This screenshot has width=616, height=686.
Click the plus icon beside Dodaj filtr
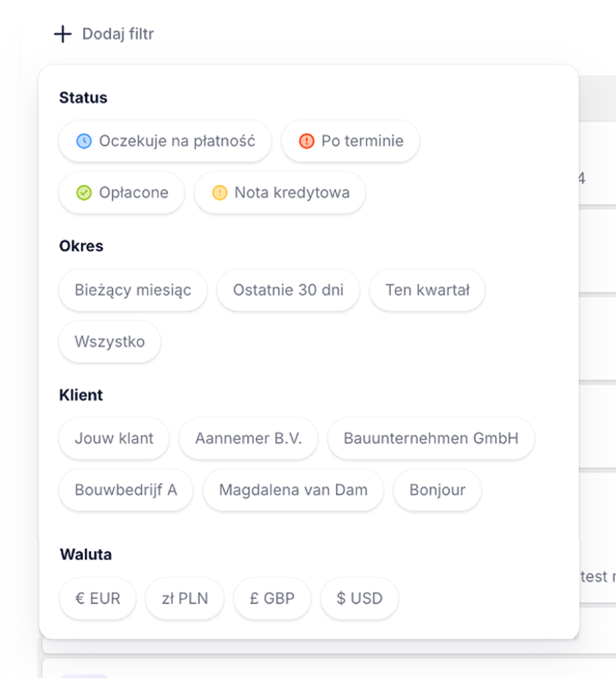62,34
